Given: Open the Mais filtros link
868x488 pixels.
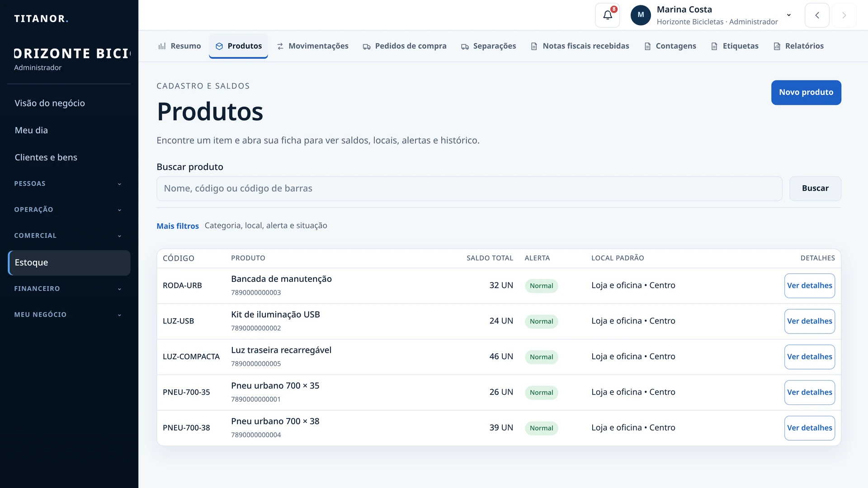Looking at the screenshot, I should pyautogui.click(x=178, y=226).
